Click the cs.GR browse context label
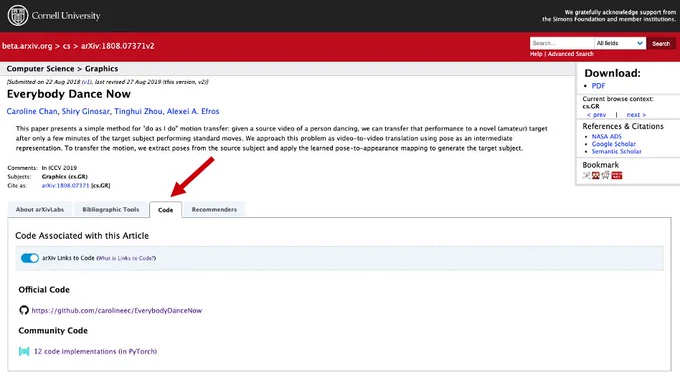Screen dimensions: 680x375 591,106
